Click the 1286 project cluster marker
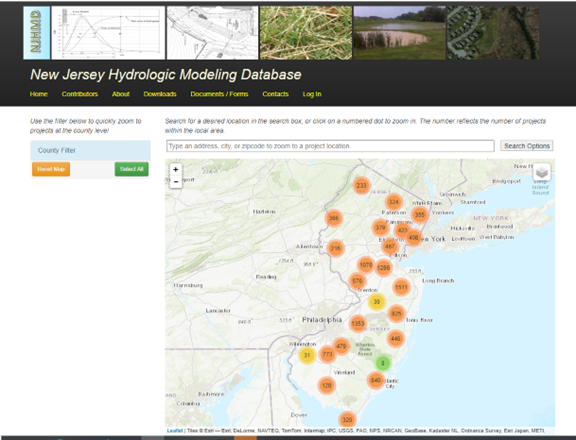The image size is (576, 440). (383, 268)
